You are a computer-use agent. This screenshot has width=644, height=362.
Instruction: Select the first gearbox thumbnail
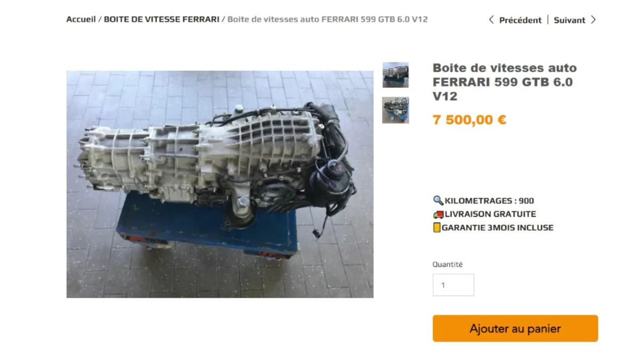click(x=395, y=75)
